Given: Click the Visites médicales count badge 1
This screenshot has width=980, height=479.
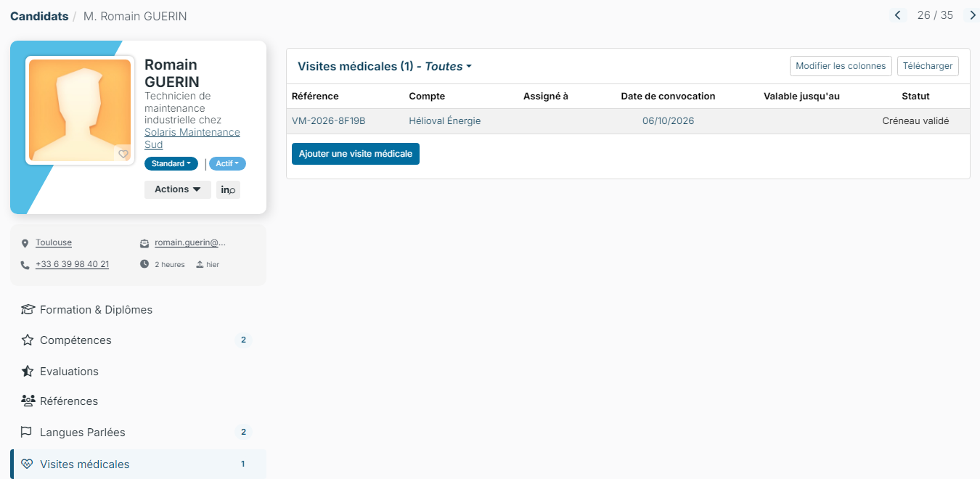Looking at the screenshot, I should (x=243, y=464).
